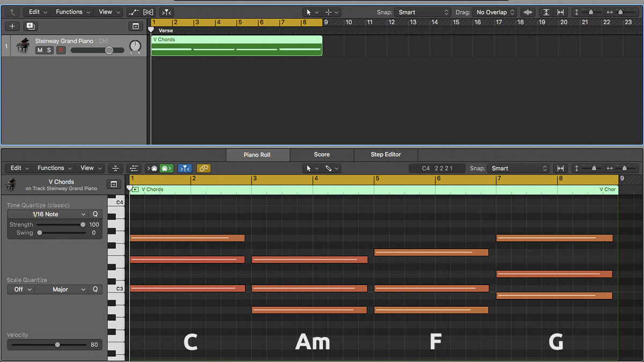The height and width of the screenshot is (362, 644).
Task: Open the piano roll Snap dropdown
Action: (x=518, y=168)
